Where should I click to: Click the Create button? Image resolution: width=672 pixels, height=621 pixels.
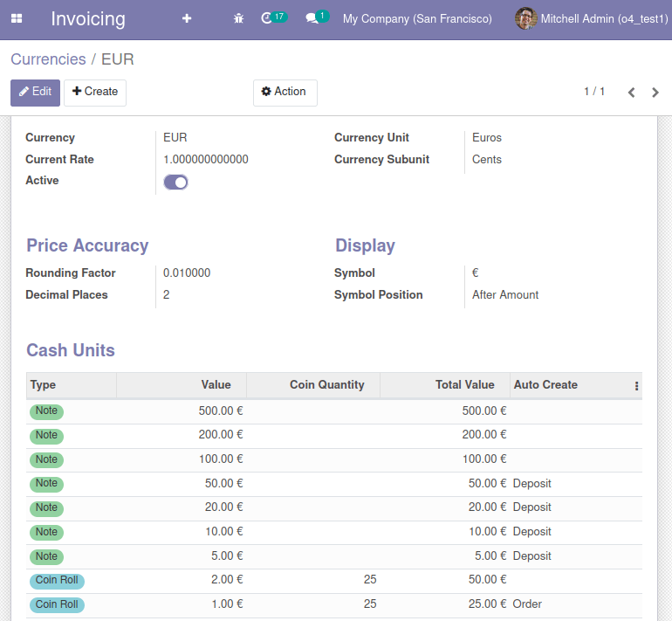click(95, 92)
